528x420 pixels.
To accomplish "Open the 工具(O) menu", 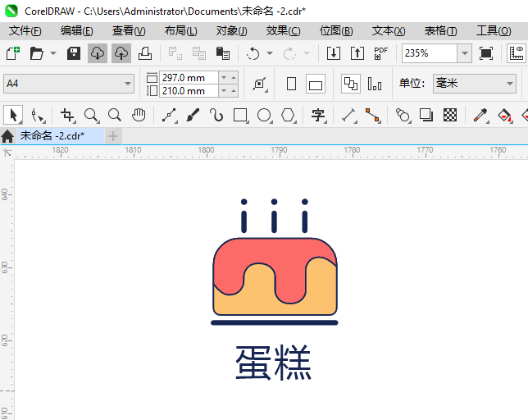I will point(494,31).
